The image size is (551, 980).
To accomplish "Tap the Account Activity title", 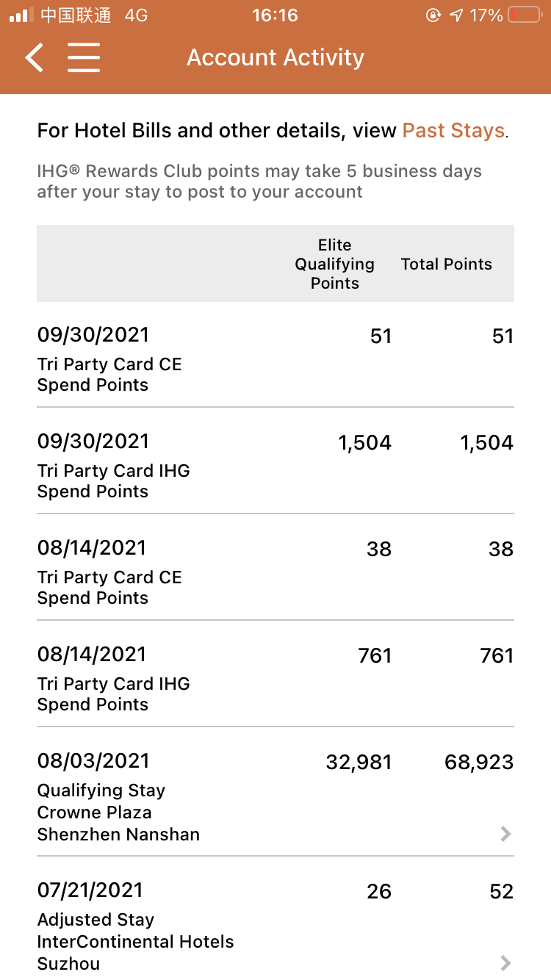I will click(275, 57).
